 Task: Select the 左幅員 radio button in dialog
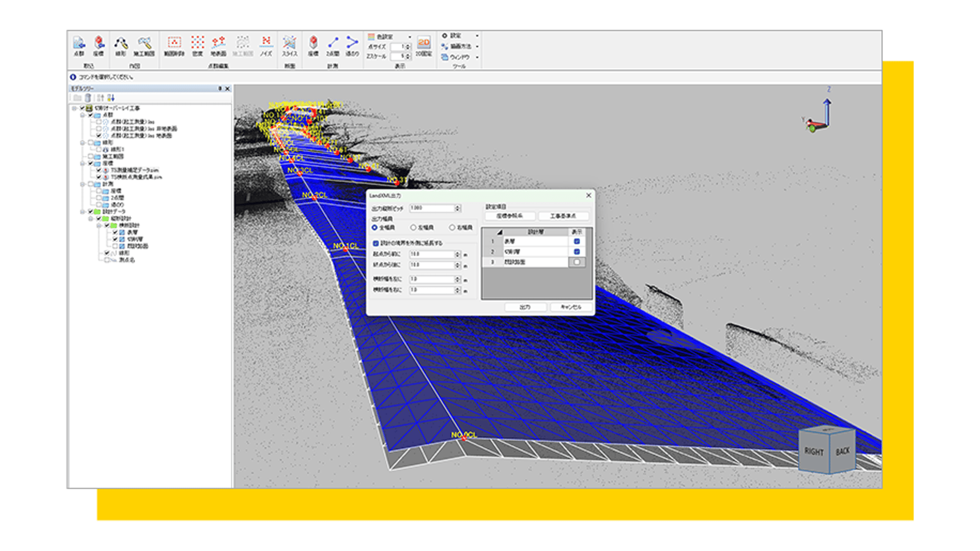(x=414, y=227)
